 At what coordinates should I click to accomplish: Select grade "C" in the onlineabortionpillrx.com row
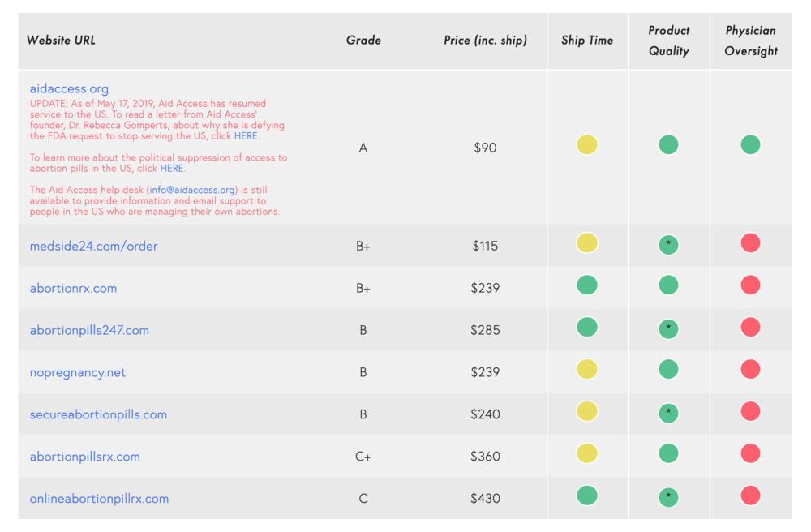(363, 499)
